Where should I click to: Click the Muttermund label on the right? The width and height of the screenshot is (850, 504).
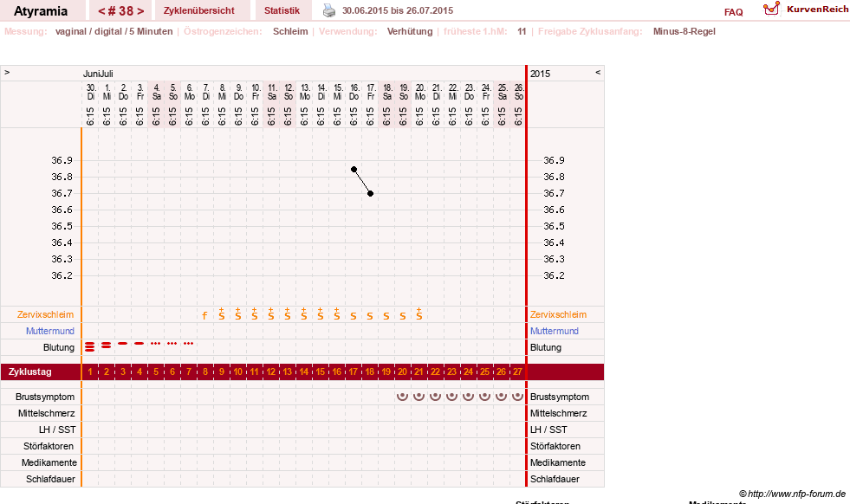point(554,331)
